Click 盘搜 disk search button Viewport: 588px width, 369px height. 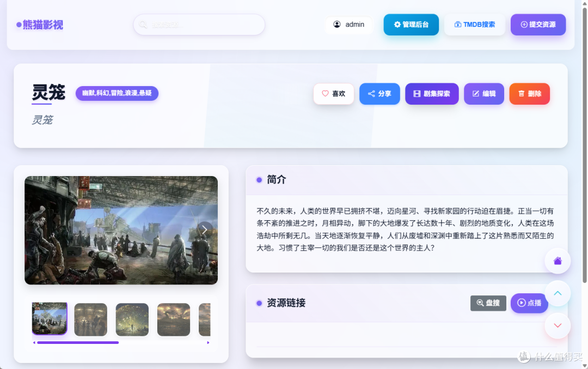click(488, 303)
